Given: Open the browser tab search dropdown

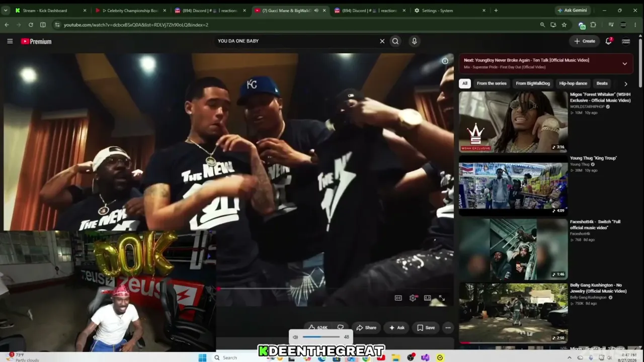Looking at the screenshot, I should pyautogui.click(x=7, y=11).
